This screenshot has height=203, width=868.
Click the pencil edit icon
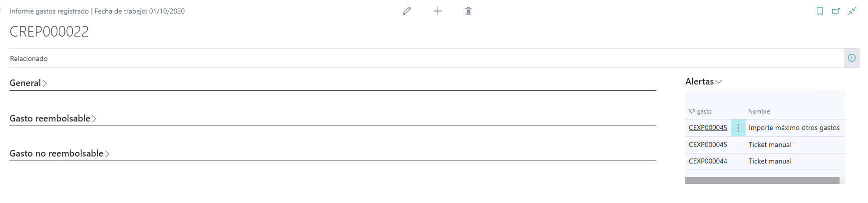pyautogui.click(x=407, y=11)
